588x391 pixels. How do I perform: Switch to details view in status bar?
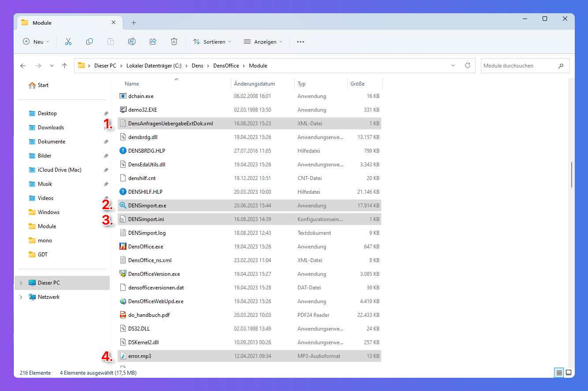point(559,373)
